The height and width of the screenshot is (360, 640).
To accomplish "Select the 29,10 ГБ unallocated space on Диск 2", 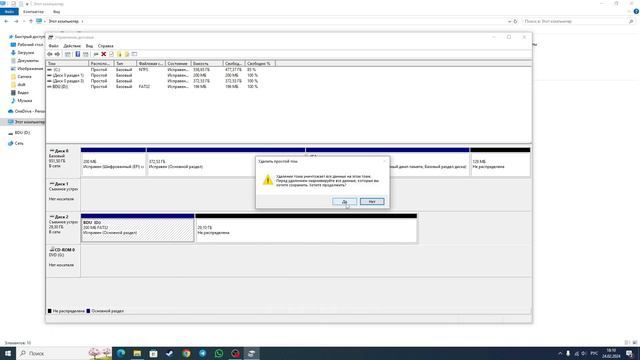I will click(306, 228).
